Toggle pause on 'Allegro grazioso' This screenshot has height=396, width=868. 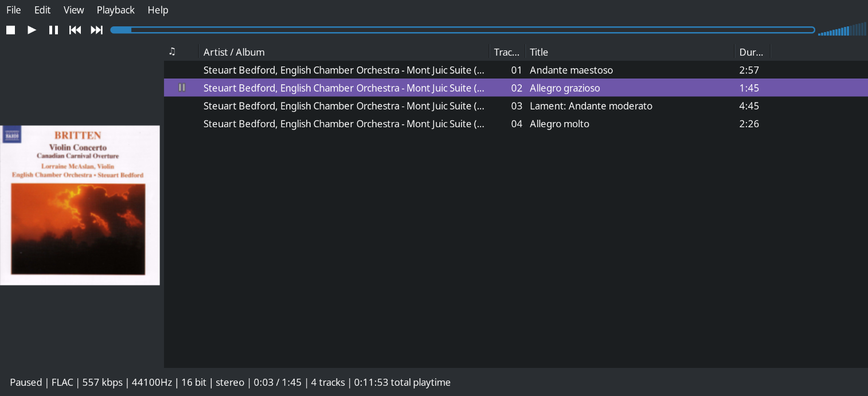click(x=565, y=88)
